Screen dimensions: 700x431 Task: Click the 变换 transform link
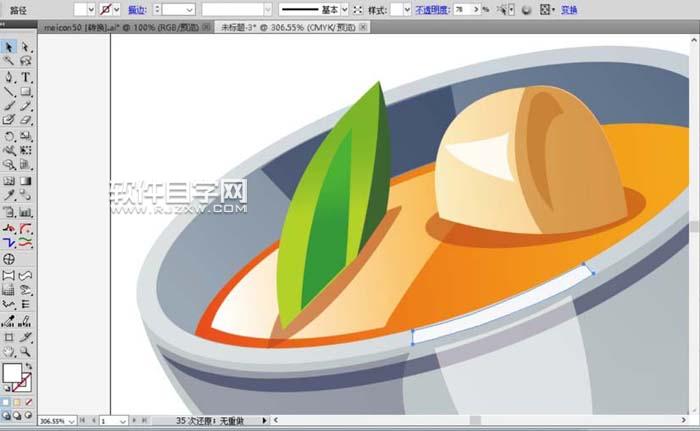coord(569,9)
